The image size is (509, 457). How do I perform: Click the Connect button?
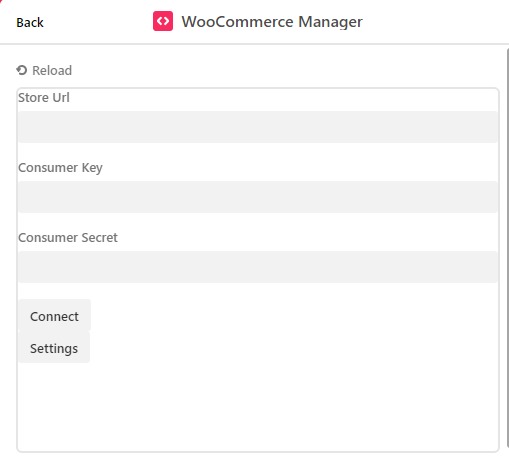tap(54, 315)
